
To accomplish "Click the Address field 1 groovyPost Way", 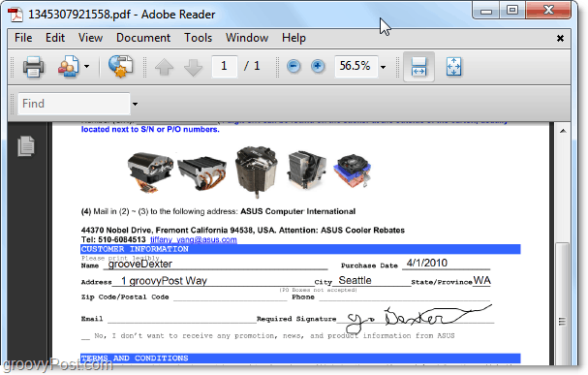I will coord(213,280).
